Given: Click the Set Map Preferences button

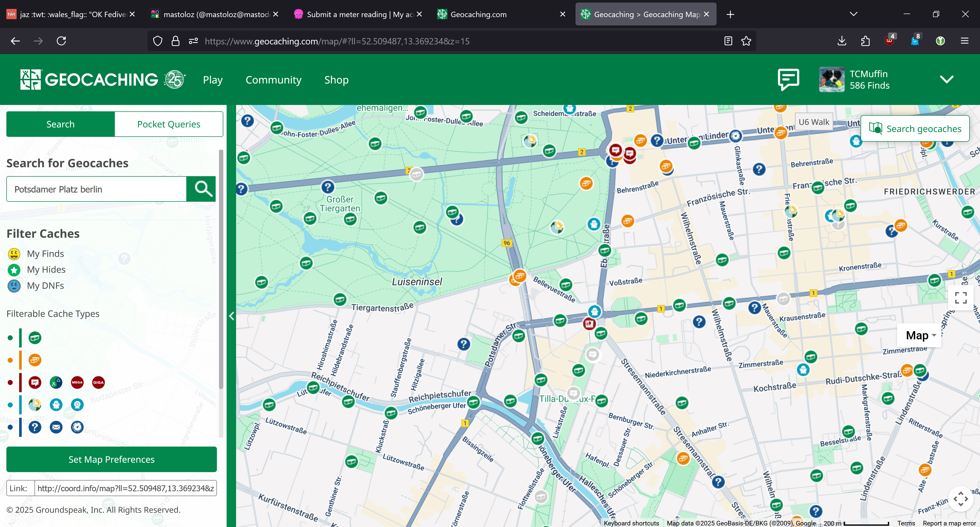Looking at the screenshot, I should pos(112,459).
